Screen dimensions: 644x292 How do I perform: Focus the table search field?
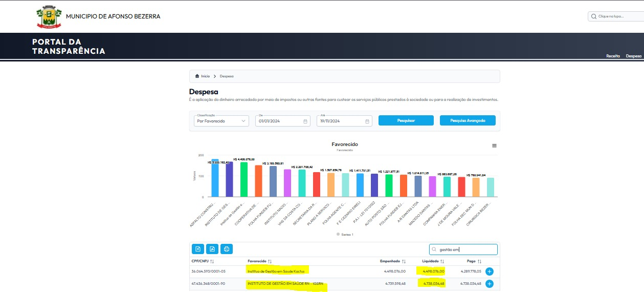point(463,249)
